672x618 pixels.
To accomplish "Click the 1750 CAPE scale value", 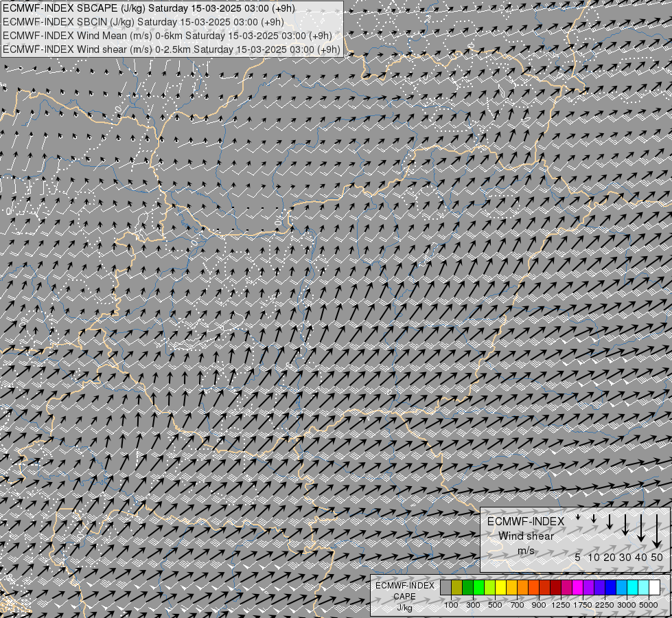I will coord(583,605).
